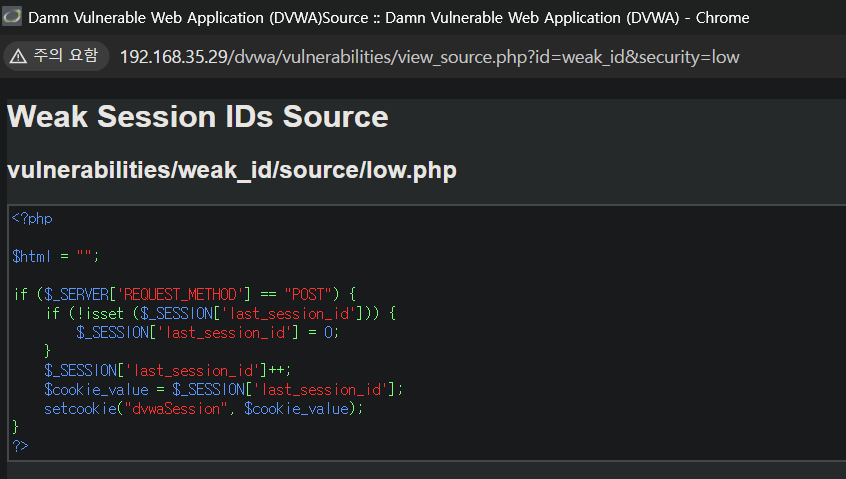The image size is (846, 479).
Task: Click the warning triangle security icon
Action: click(x=18, y=56)
